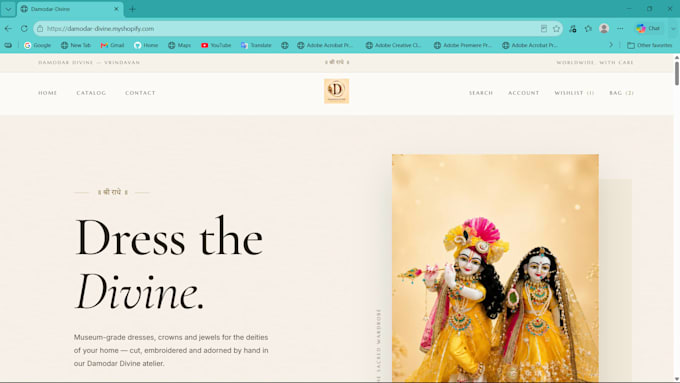Open a new browser tab
680x383 pixels.
pyautogui.click(x=132, y=9)
